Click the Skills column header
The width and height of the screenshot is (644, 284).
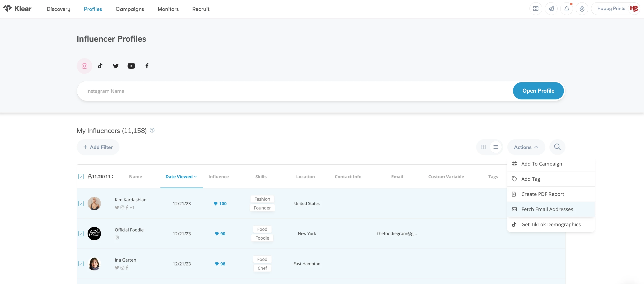pyautogui.click(x=261, y=177)
